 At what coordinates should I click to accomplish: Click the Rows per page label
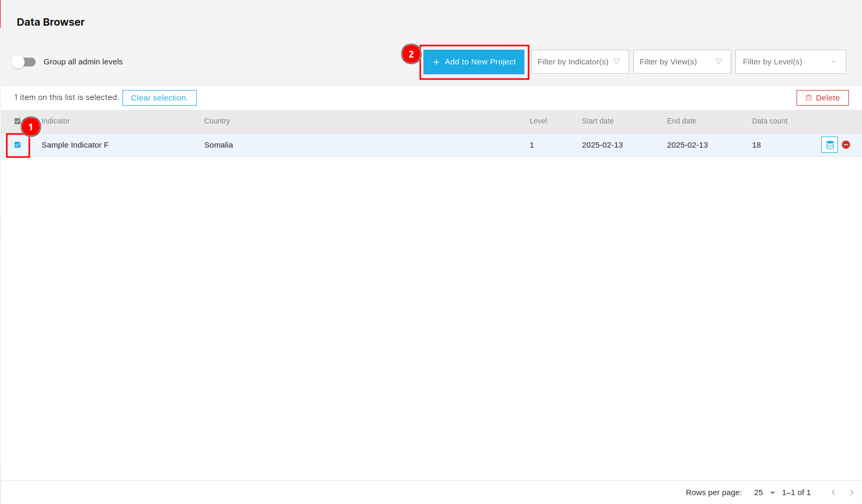click(713, 492)
